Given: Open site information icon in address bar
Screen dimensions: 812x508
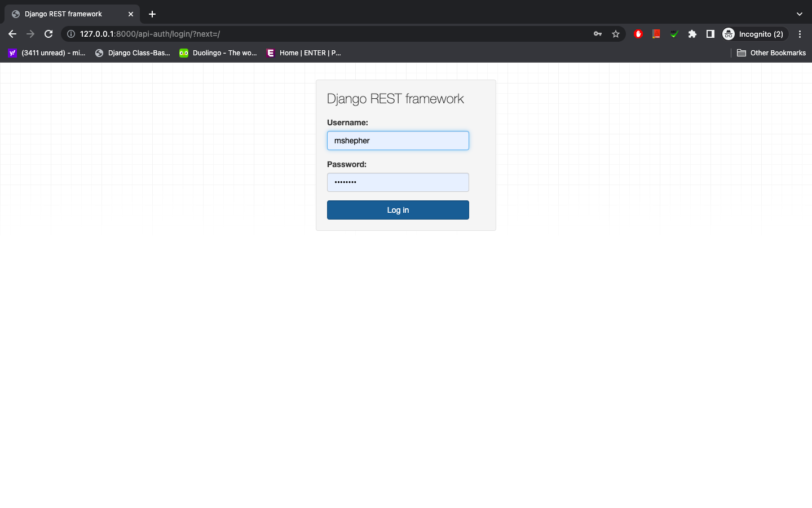Looking at the screenshot, I should (x=71, y=34).
